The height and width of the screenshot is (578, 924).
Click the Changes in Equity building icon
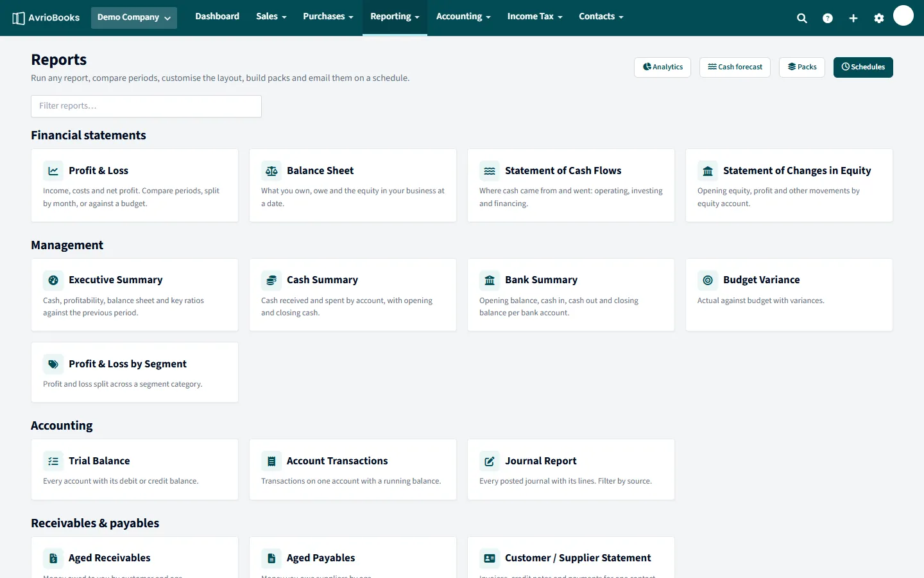click(708, 171)
